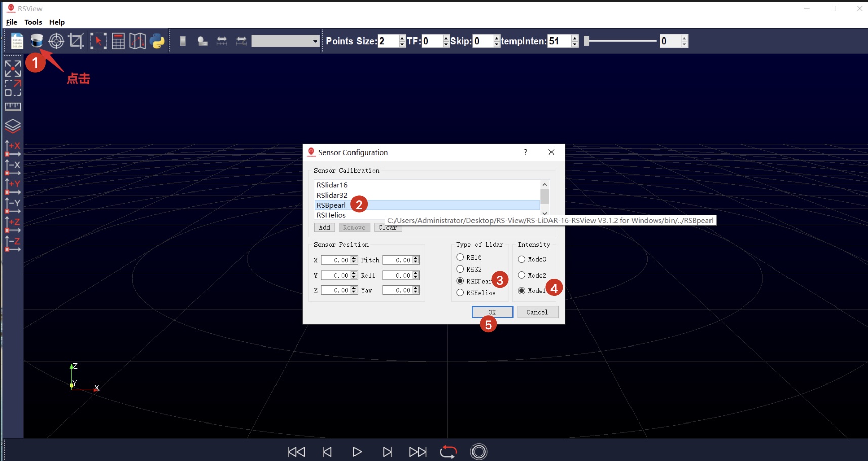The height and width of the screenshot is (461, 868).
Task: Increase Pitch value with up arrow
Action: [416, 258]
